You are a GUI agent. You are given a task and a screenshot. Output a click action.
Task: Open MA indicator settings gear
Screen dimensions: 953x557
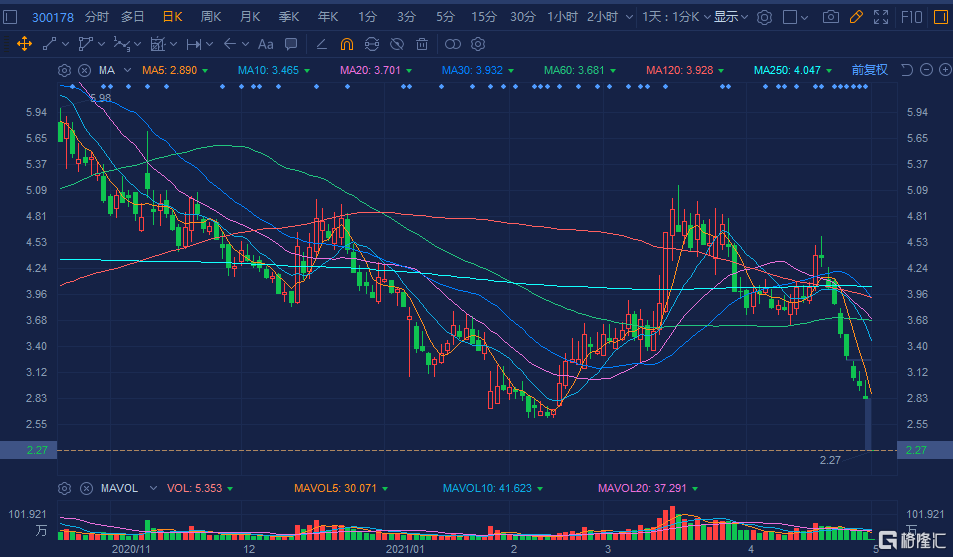(x=65, y=70)
